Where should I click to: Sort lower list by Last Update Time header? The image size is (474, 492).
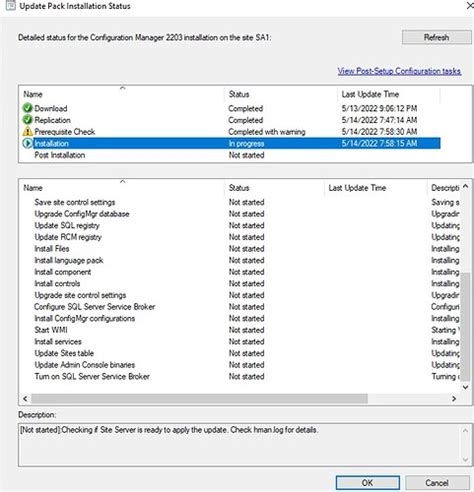[376, 188]
